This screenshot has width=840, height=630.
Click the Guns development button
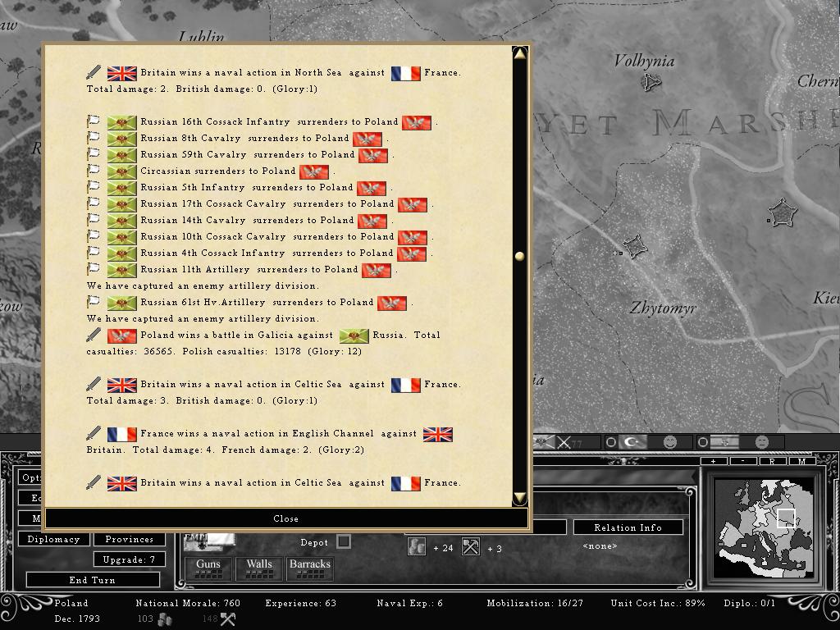tap(208, 569)
